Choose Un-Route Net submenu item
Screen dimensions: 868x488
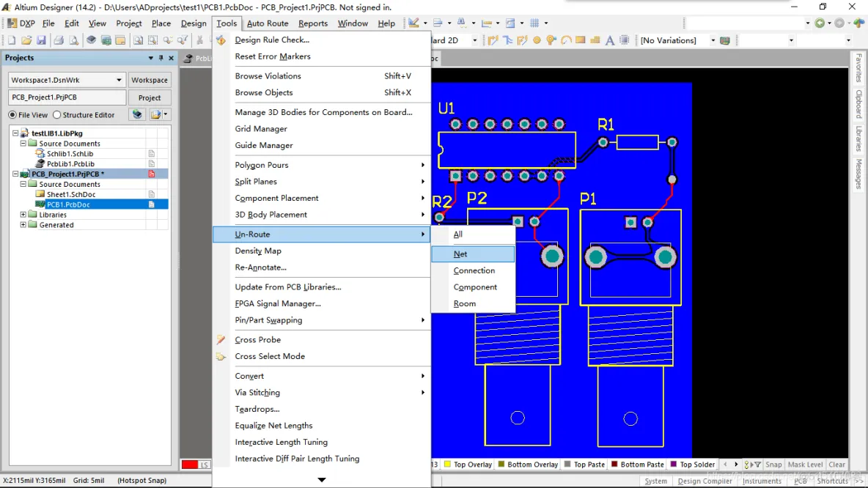tap(474, 254)
